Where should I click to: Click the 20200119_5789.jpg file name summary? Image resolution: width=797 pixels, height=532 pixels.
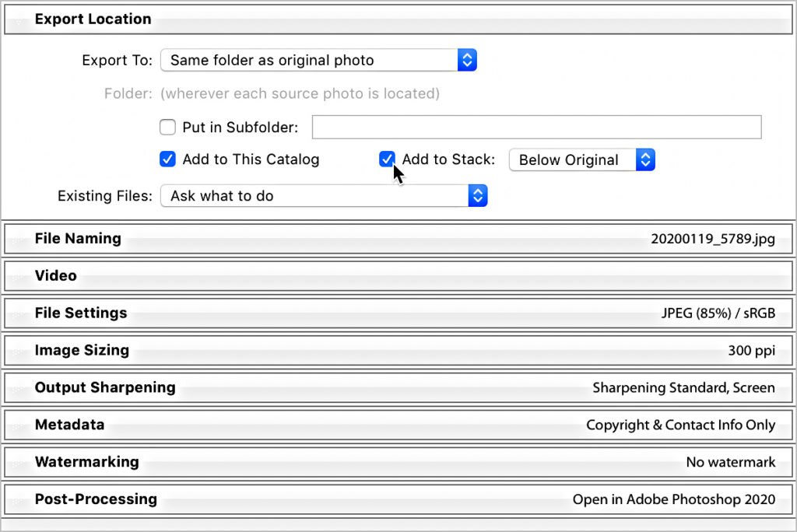[x=713, y=239]
